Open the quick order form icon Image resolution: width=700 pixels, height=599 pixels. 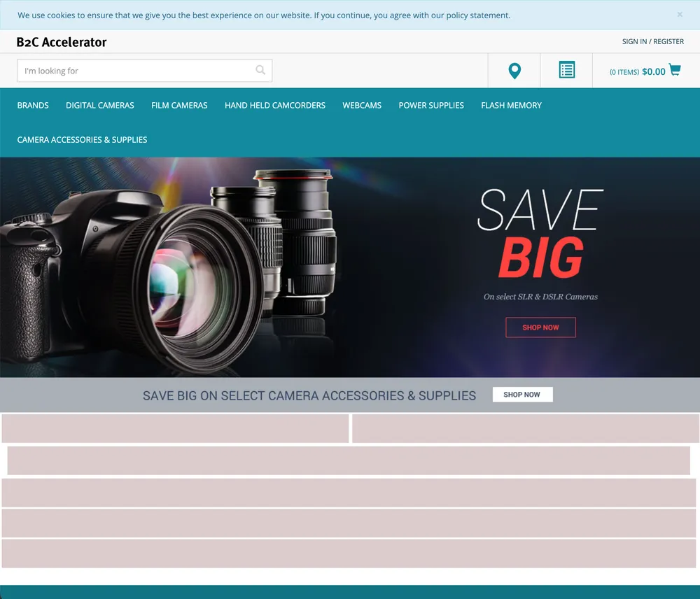point(566,70)
